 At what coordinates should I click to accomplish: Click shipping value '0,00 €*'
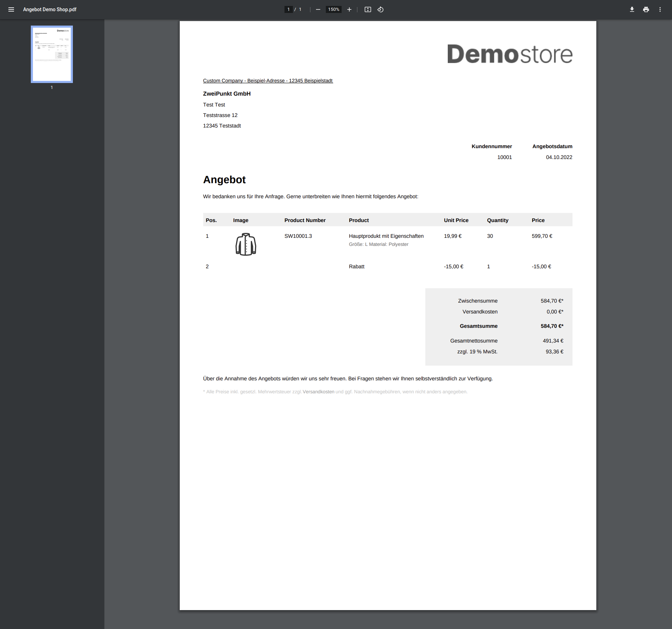[x=555, y=312]
